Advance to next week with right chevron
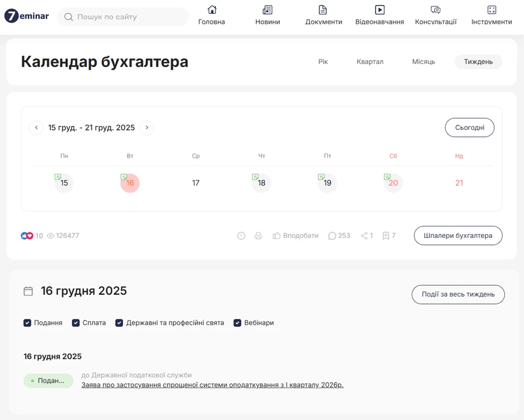This screenshot has height=420, width=524. click(147, 128)
